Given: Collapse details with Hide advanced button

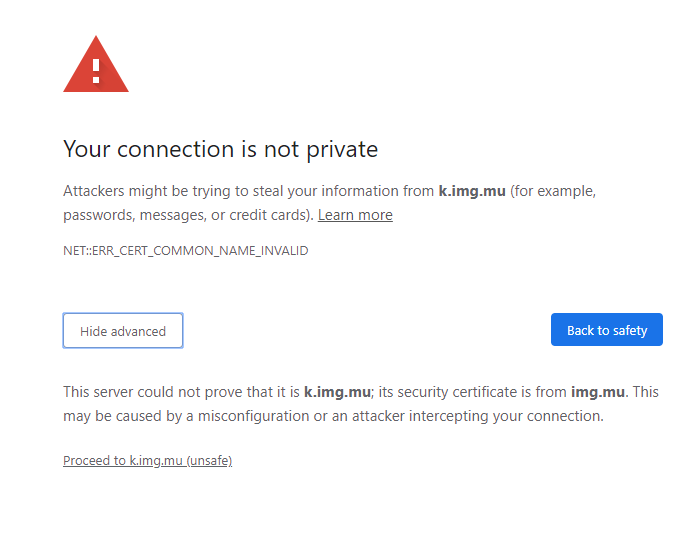Looking at the screenshot, I should pyautogui.click(x=123, y=331).
